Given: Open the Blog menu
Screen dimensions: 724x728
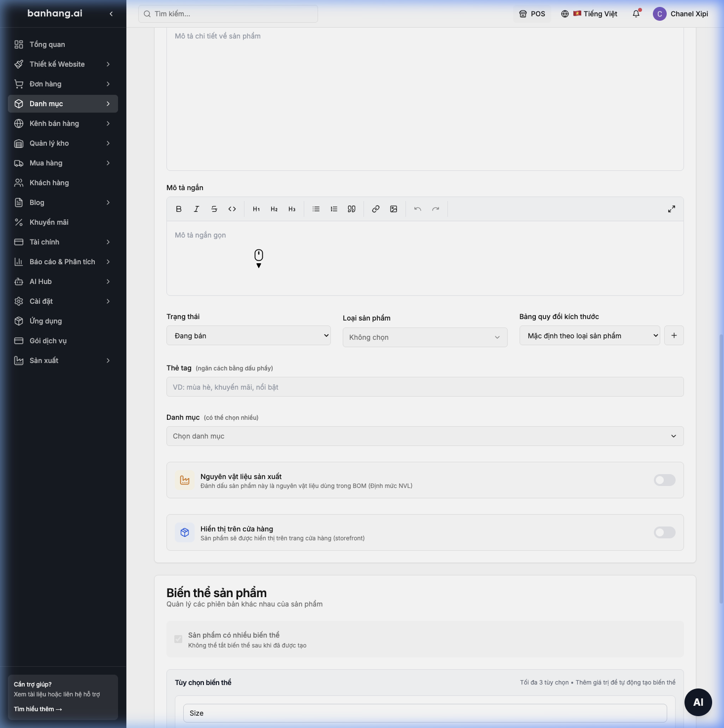Looking at the screenshot, I should point(63,202).
